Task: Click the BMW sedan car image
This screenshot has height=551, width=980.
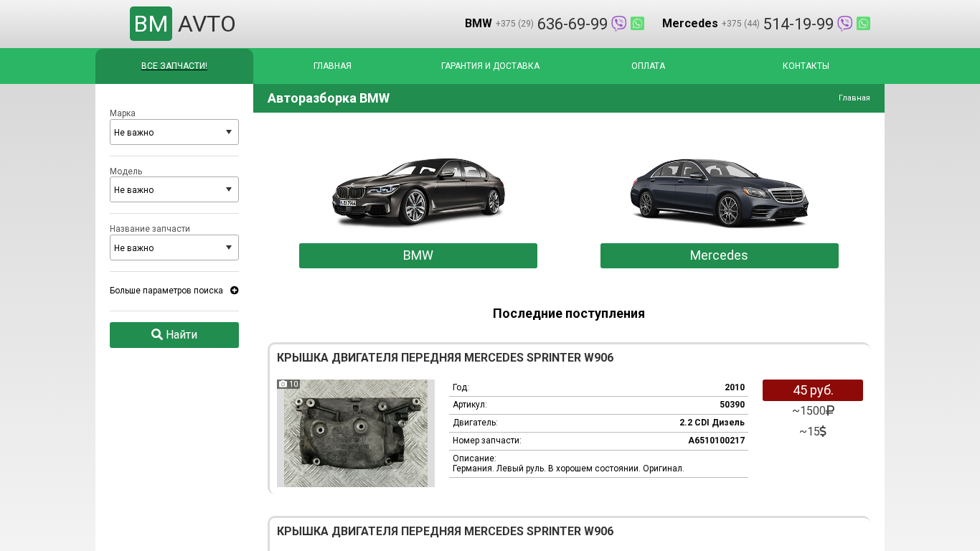Action: 418,192
